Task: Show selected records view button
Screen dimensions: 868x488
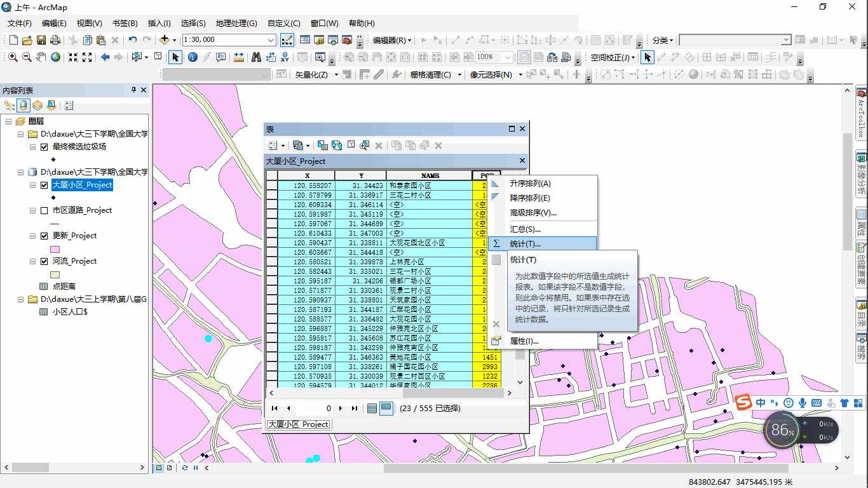Action: point(386,409)
